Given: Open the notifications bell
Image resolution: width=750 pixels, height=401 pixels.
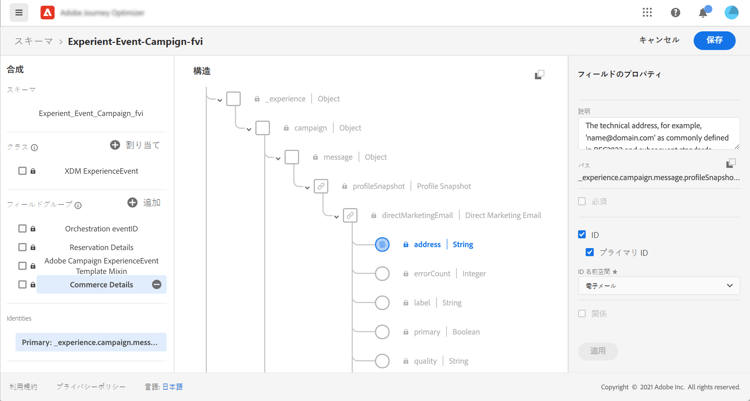Looking at the screenshot, I should (x=703, y=13).
